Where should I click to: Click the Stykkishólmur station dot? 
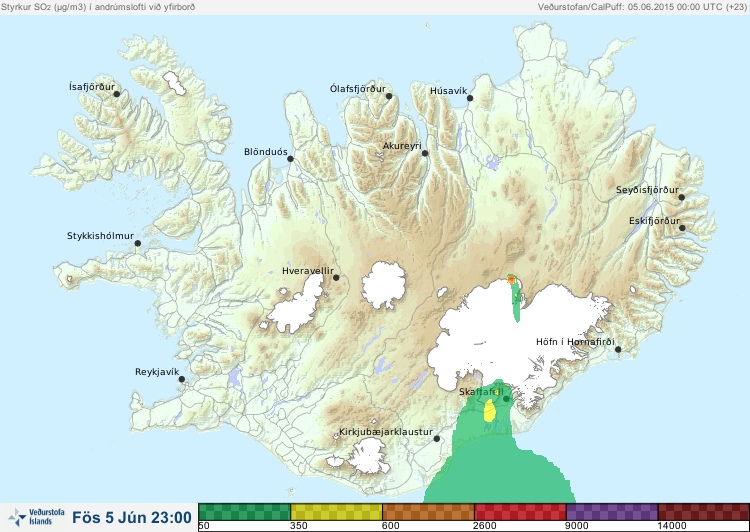pyautogui.click(x=138, y=244)
